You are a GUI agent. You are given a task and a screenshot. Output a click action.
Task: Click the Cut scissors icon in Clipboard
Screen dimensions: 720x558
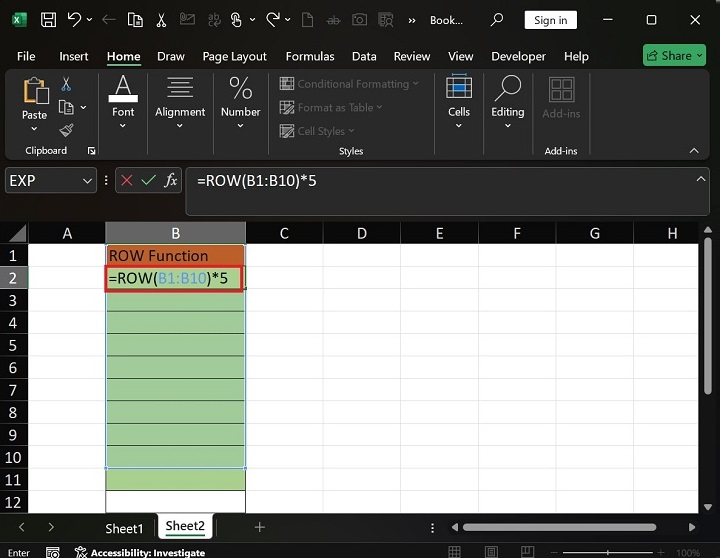pyautogui.click(x=66, y=85)
